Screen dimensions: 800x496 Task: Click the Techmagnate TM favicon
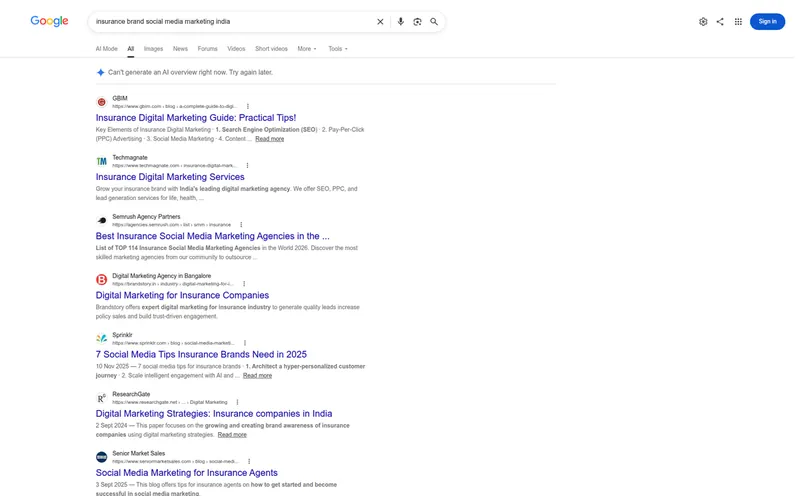click(102, 161)
